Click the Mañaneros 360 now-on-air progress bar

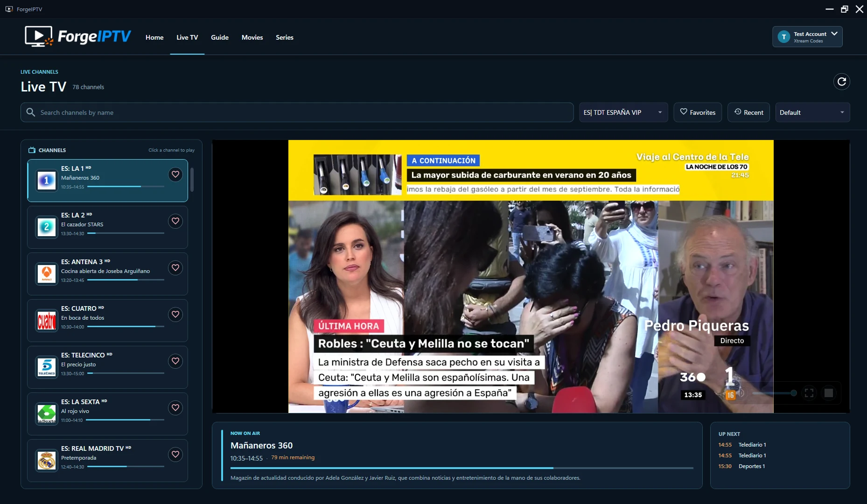pos(461,468)
